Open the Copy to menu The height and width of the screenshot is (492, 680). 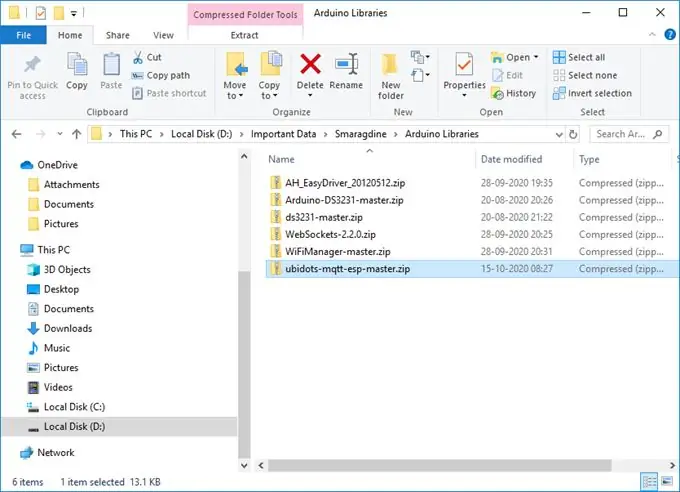click(x=270, y=76)
